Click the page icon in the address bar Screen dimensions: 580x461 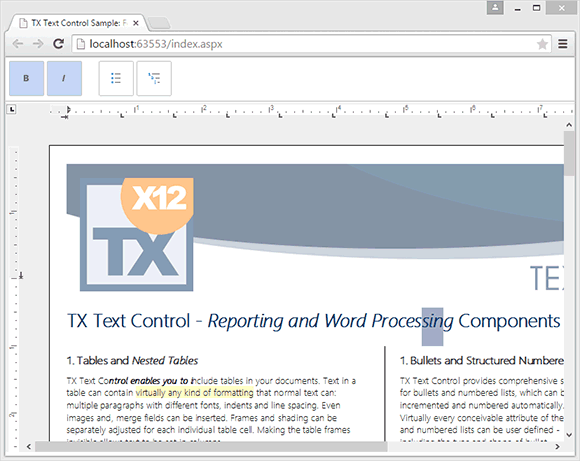point(80,44)
